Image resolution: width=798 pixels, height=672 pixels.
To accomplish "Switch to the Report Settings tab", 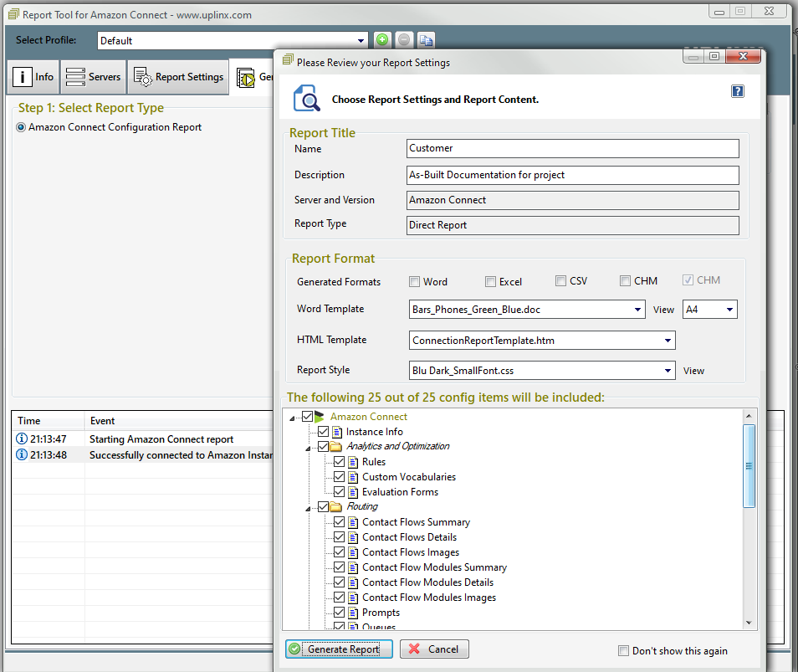I will click(x=179, y=77).
